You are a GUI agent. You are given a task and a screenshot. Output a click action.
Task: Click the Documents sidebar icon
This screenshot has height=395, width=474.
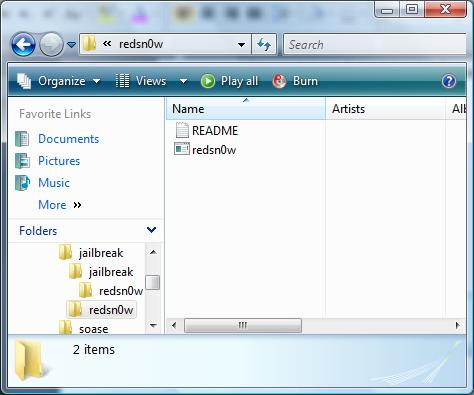(x=22, y=139)
